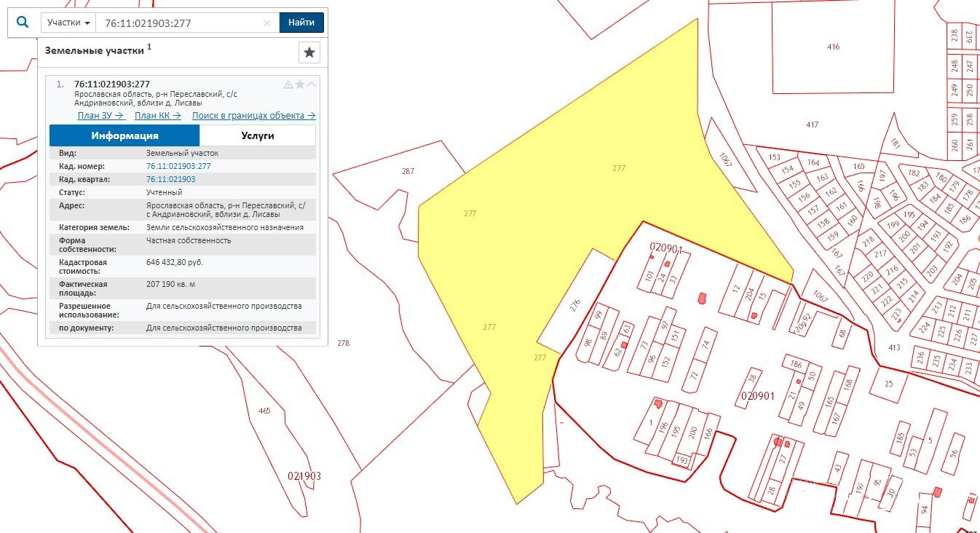Open the План ЗУ link

tap(101, 116)
